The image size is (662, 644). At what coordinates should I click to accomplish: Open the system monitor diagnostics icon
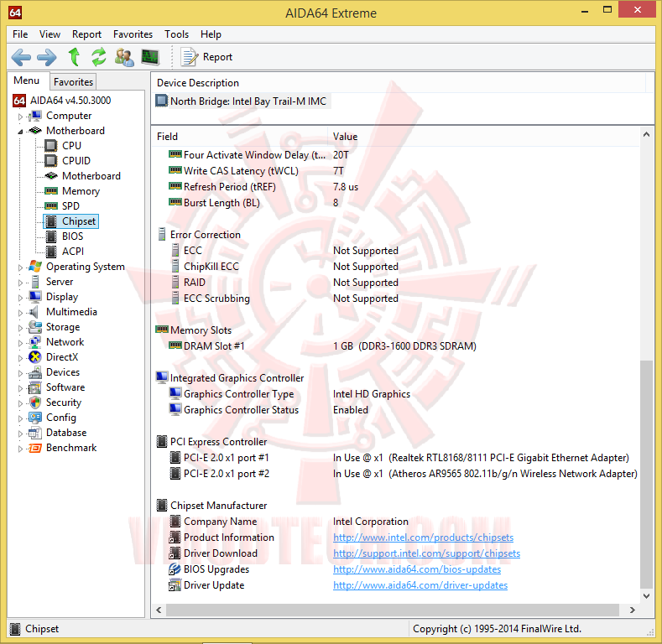point(150,57)
